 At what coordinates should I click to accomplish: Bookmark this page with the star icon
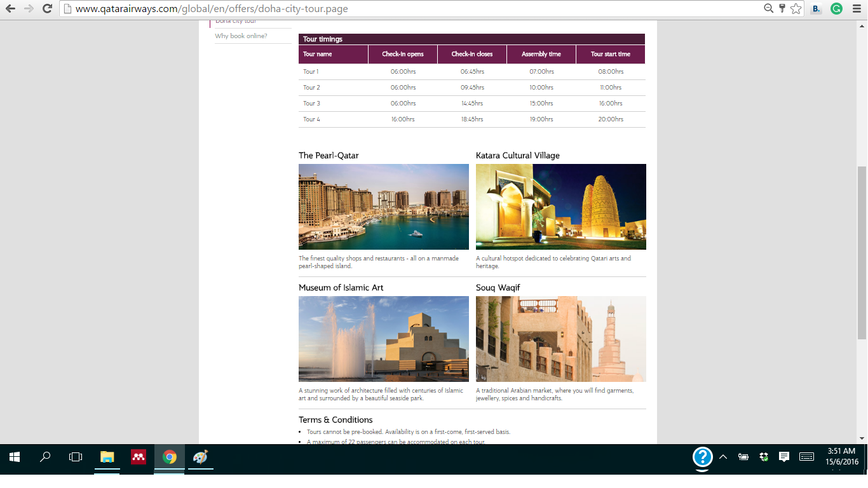[796, 10]
